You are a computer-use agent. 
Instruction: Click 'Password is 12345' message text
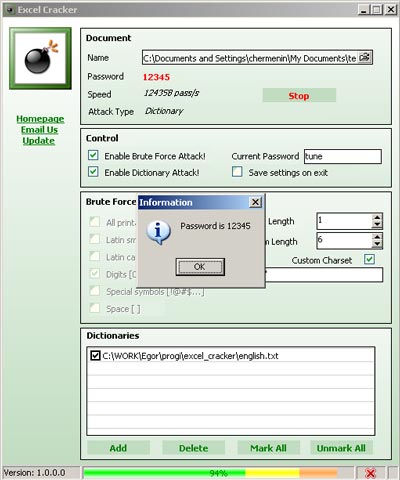pyautogui.click(x=215, y=226)
